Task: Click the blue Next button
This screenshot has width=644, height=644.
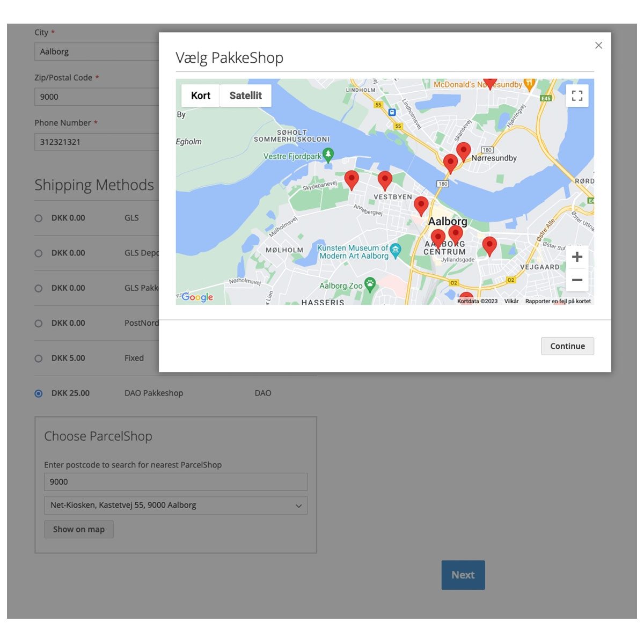Action: click(463, 575)
